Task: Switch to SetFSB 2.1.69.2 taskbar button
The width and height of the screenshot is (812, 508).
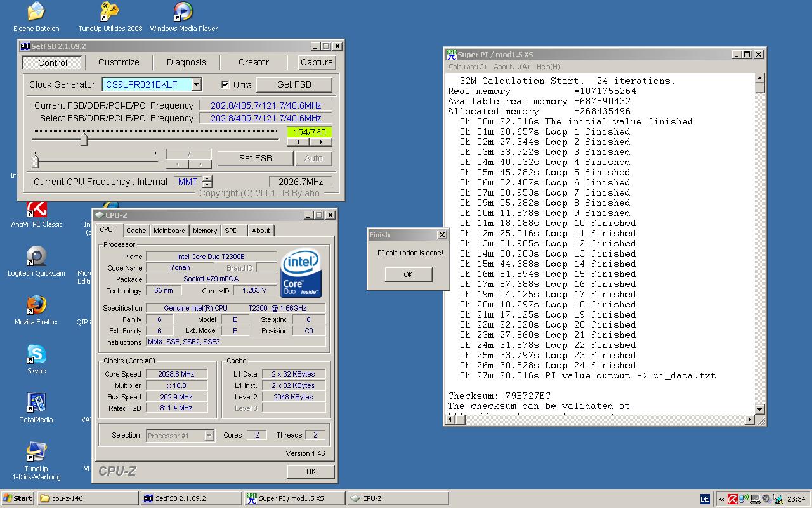Action: pyautogui.click(x=192, y=498)
